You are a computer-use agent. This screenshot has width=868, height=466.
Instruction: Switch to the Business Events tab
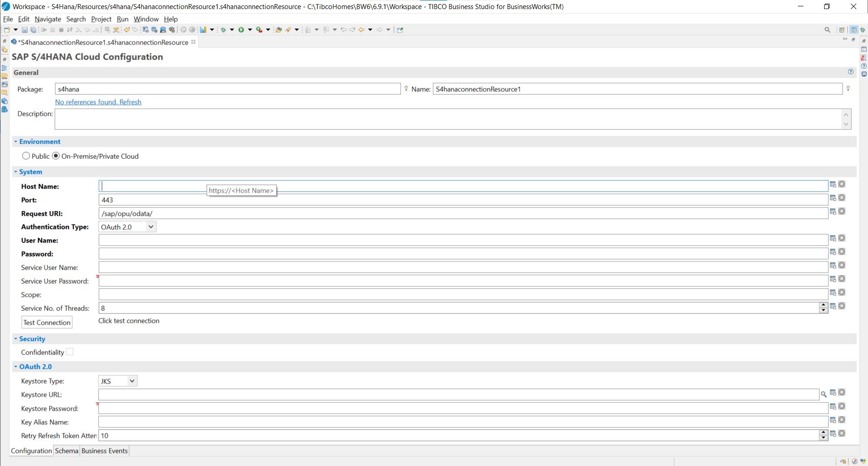tap(104, 451)
